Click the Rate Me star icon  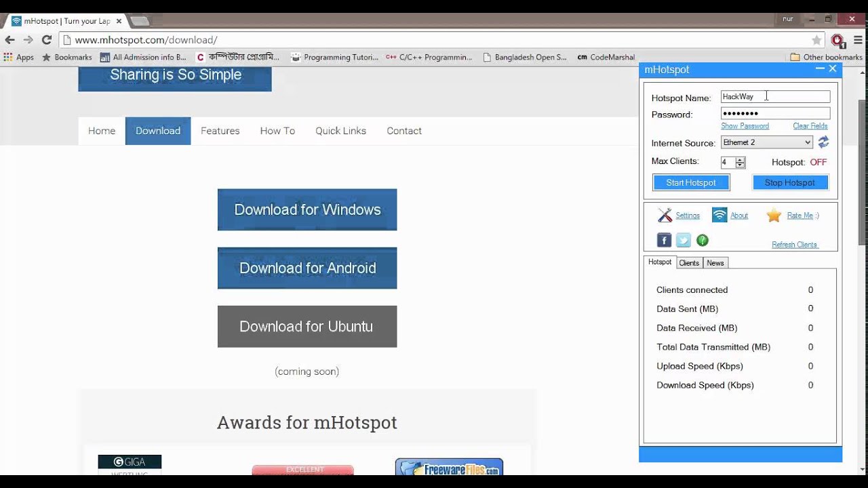[x=774, y=216]
